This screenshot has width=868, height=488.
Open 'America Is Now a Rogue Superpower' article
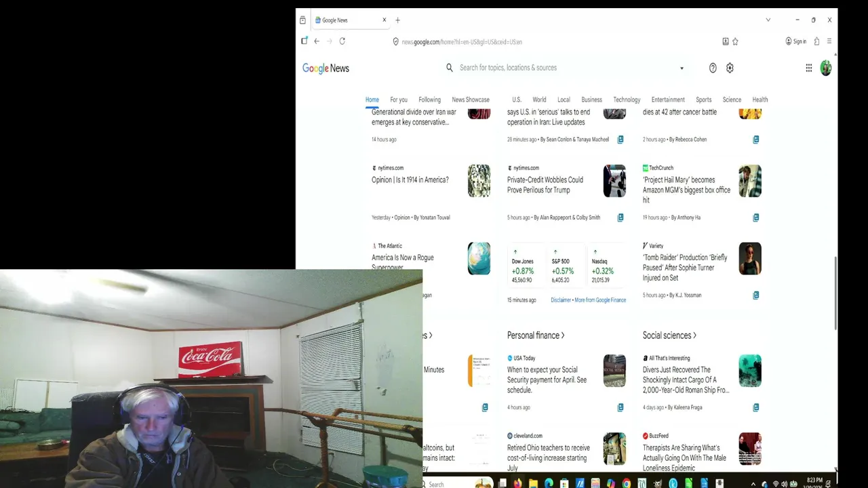click(403, 262)
